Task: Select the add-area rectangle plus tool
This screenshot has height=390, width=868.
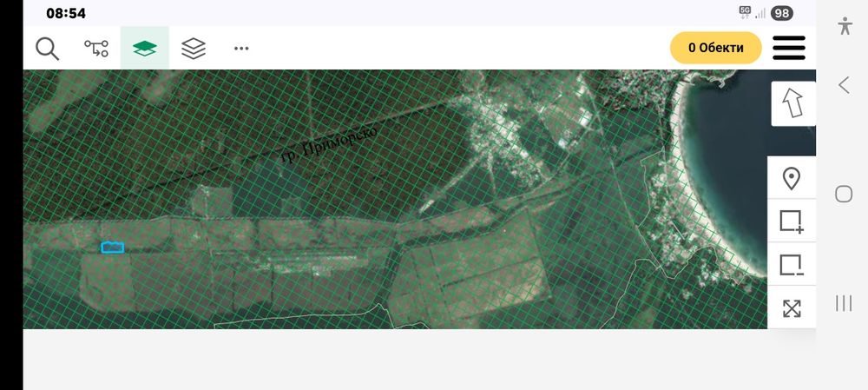Action: coord(792,221)
